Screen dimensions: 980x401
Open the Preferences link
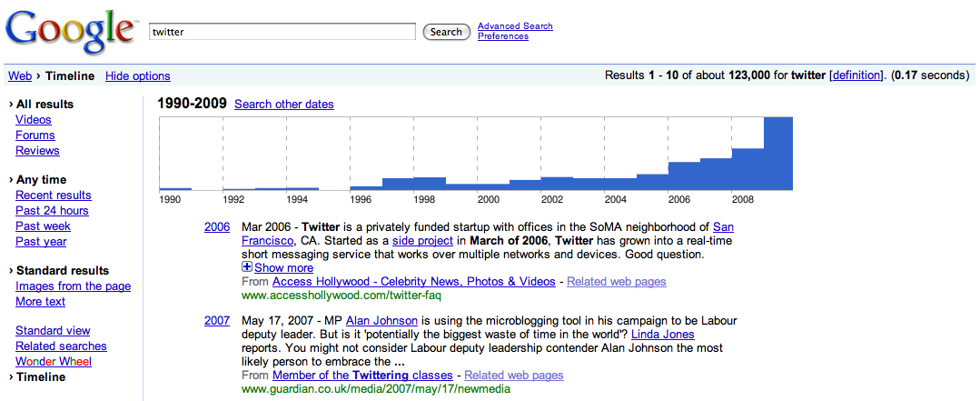pyautogui.click(x=502, y=36)
